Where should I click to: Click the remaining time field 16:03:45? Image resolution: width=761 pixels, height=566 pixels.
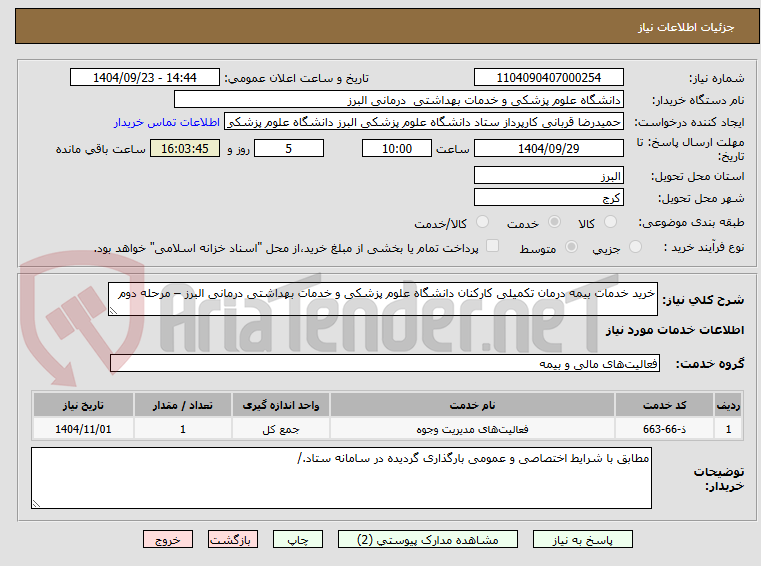[185, 149]
